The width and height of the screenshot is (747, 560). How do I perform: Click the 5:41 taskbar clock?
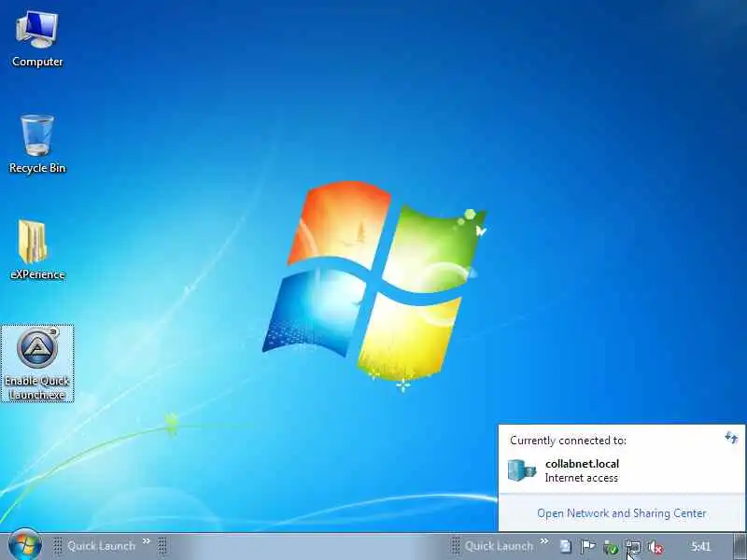[701, 547]
